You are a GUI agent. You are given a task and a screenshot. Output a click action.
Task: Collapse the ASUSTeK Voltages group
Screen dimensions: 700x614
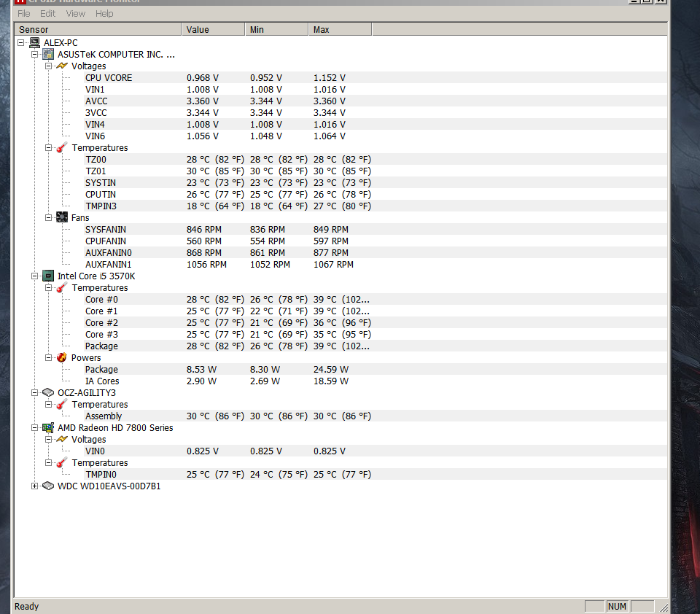pyautogui.click(x=49, y=66)
